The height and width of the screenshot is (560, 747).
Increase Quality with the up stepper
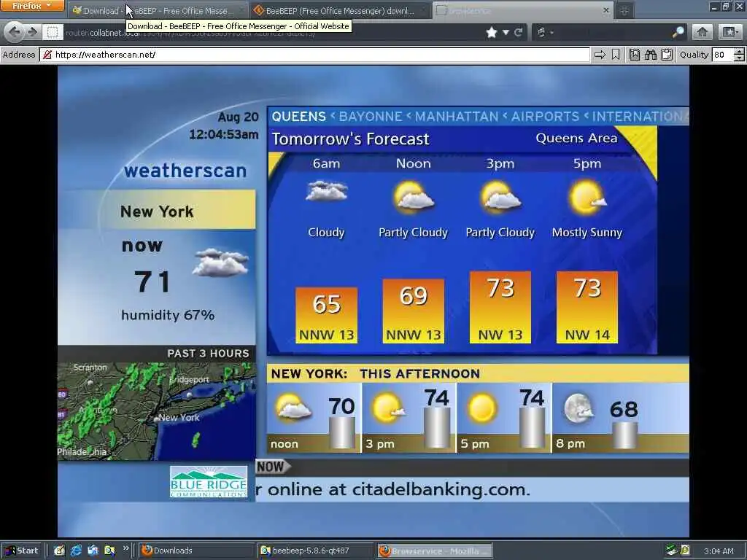click(x=740, y=52)
